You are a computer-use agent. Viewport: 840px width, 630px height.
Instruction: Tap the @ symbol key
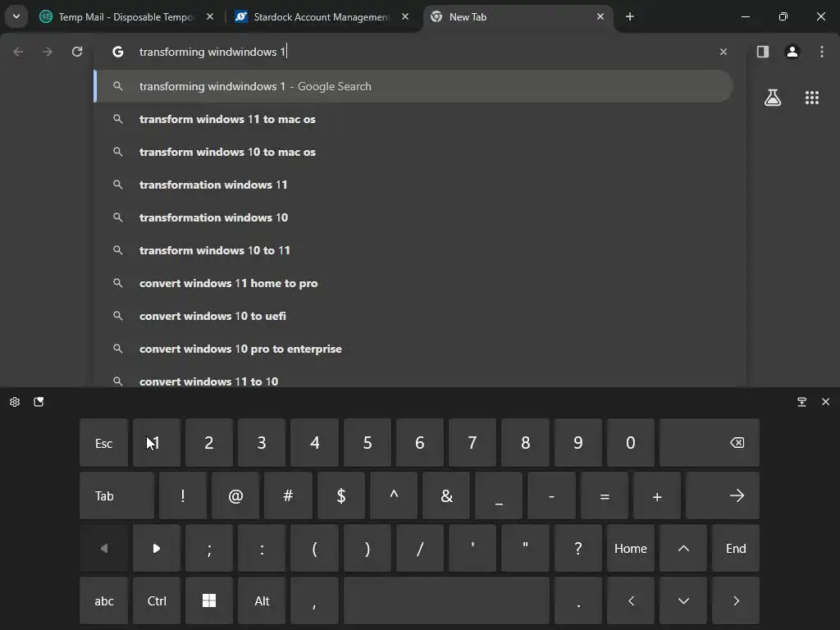tap(235, 495)
